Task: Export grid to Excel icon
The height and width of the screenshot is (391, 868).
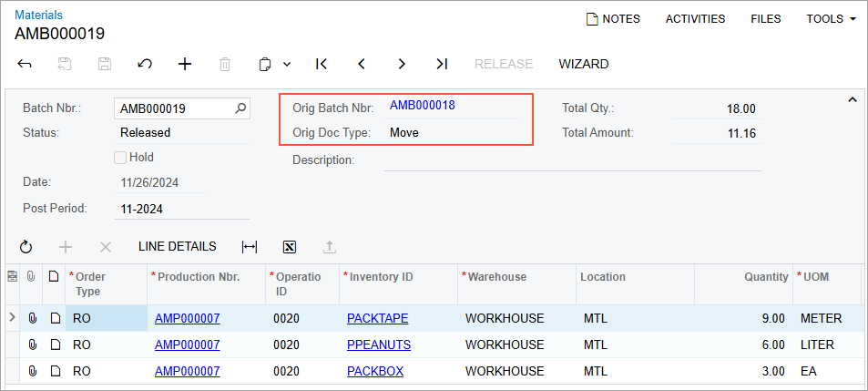Action: click(290, 247)
